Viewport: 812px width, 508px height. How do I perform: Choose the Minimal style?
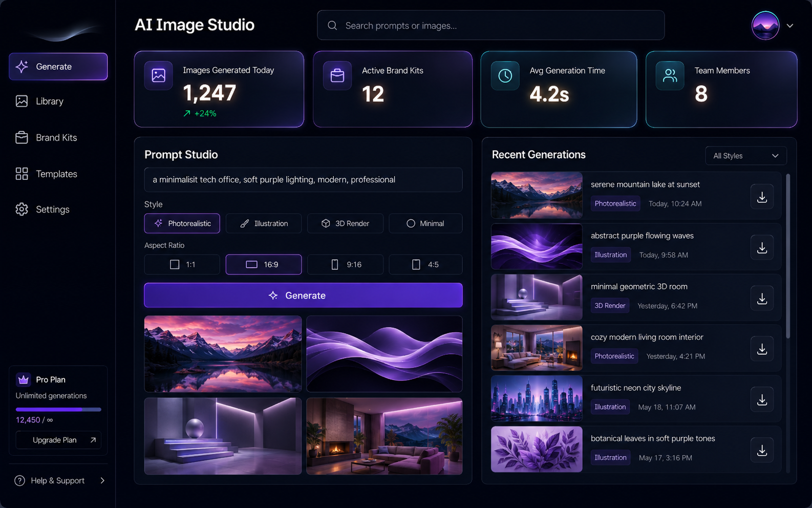tap(425, 223)
